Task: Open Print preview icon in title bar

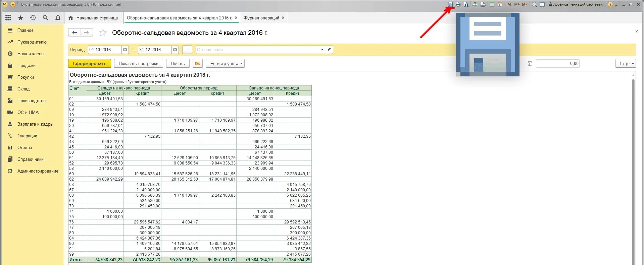Action: 466,4
